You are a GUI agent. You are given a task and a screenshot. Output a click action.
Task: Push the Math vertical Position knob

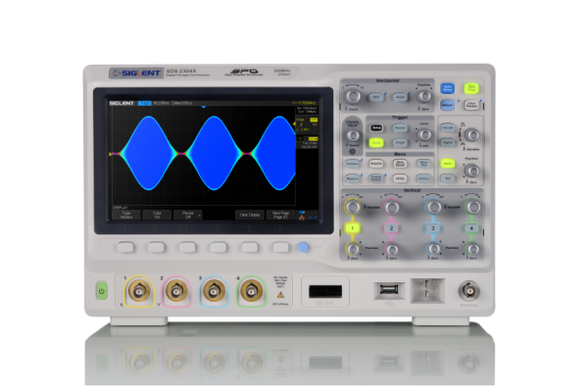point(472,171)
